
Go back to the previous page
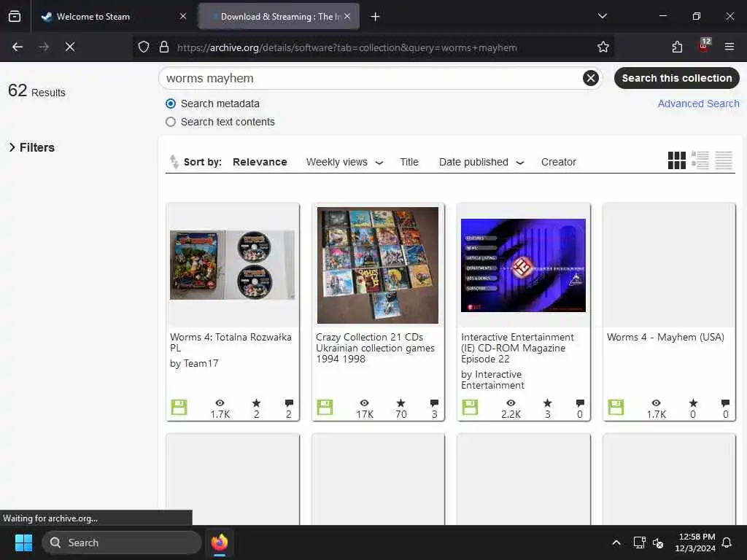[x=18, y=47]
